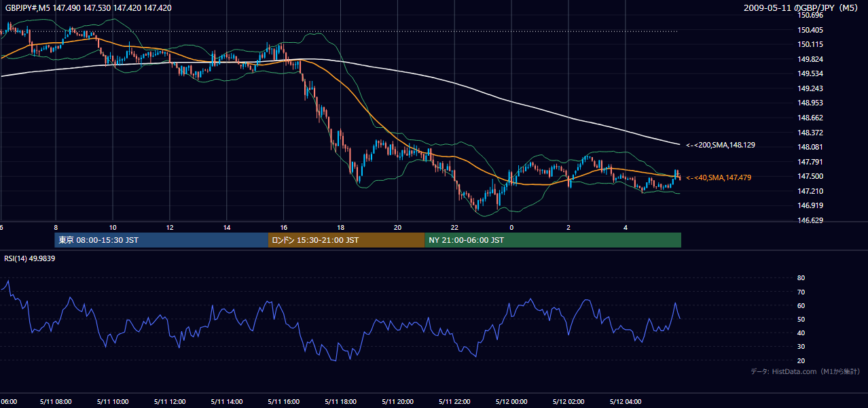Screen dimensions: 868x408
Task: Click price axis value 148.953
Action: [x=810, y=103]
